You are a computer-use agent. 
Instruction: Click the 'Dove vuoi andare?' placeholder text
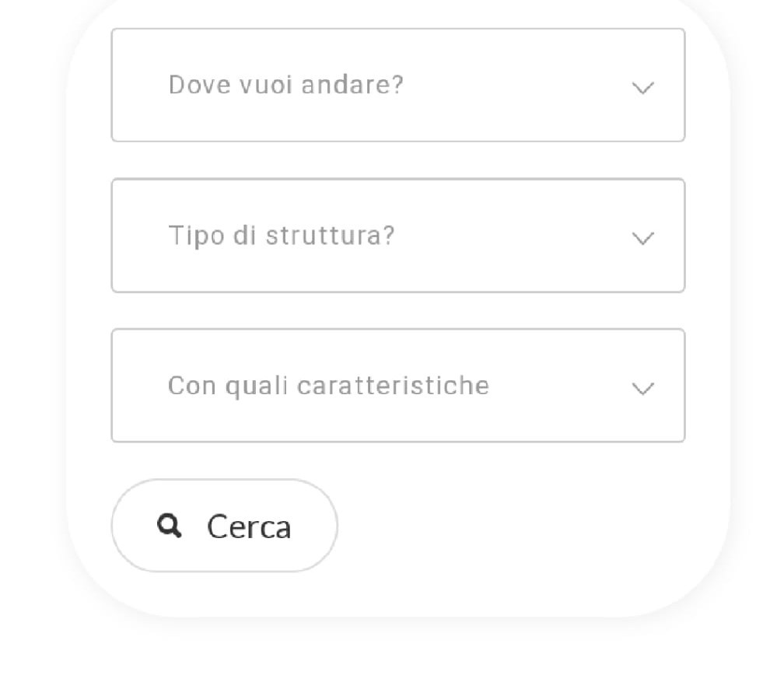[x=285, y=85]
